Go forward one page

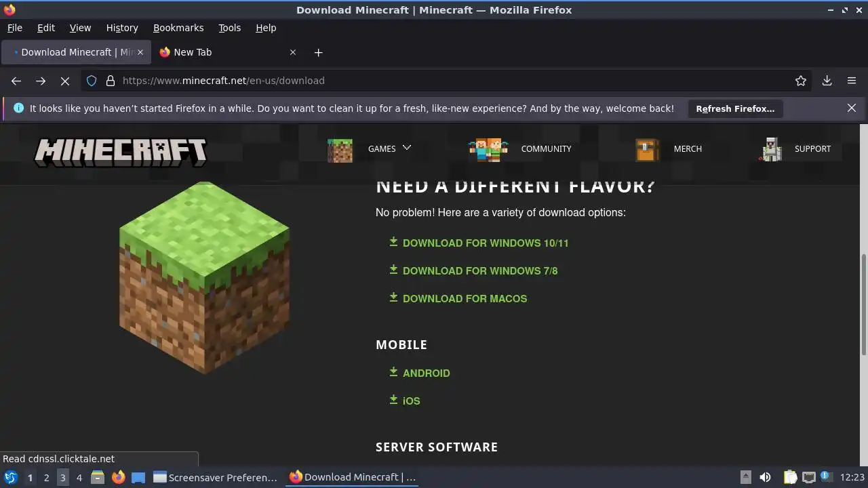[41, 81]
